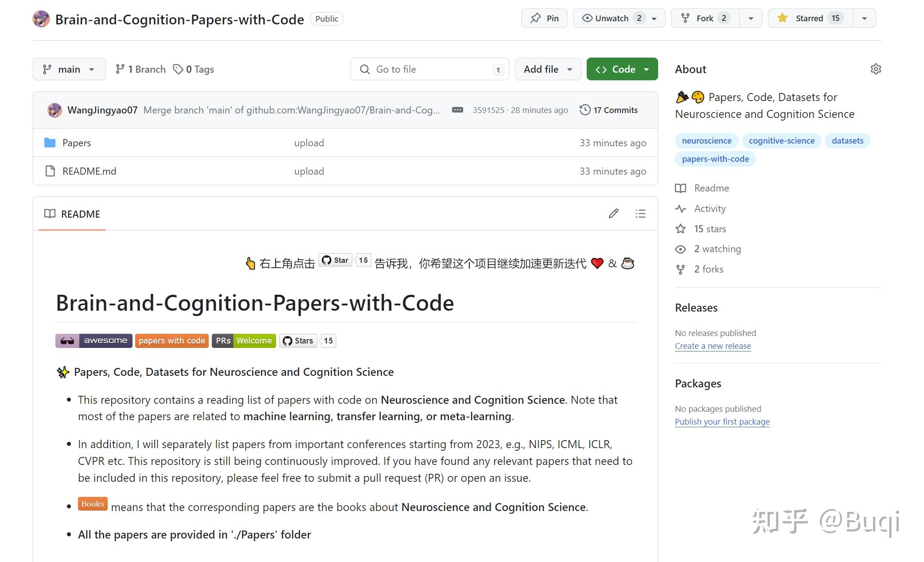
Task: Pin this repository
Action: (x=544, y=18)
